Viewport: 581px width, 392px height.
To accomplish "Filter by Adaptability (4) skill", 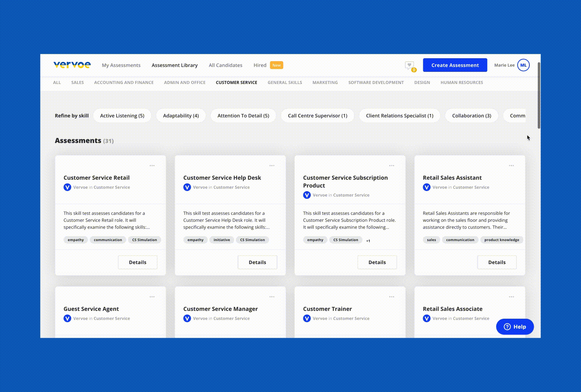I will [181, 116].
